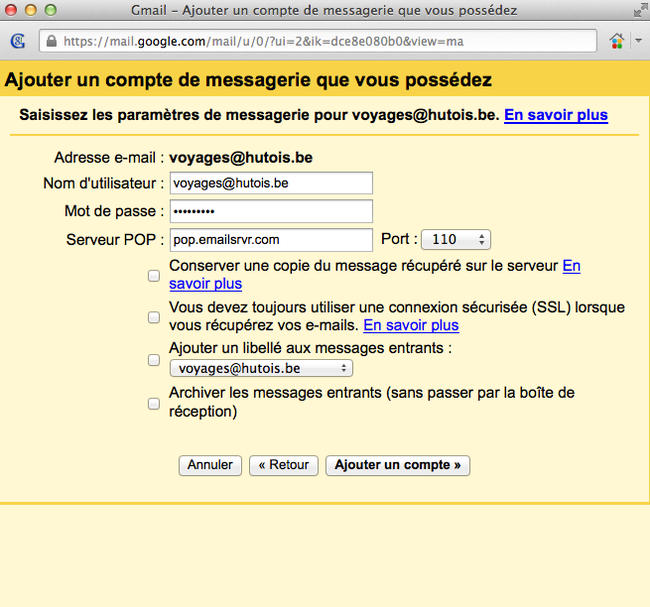Enable Archiver les messages entrants checkbox
Viewport: 650px width, 607px height.
(154, 403)
